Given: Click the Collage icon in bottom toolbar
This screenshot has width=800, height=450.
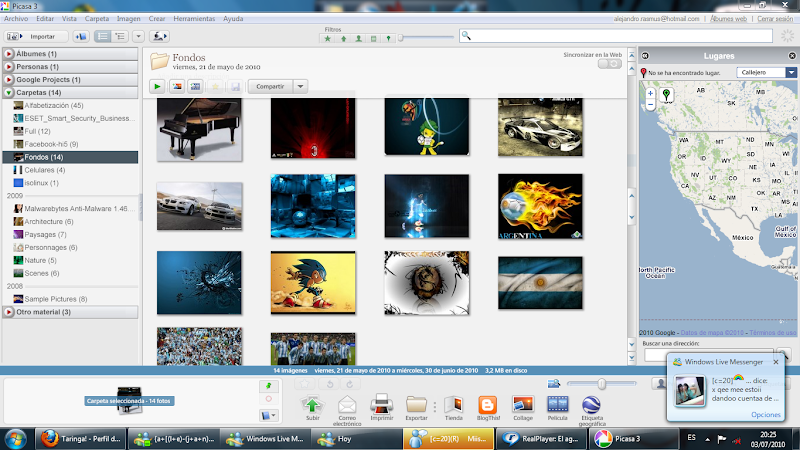Looking at the screenshot, I should click(x=522, y=407).
